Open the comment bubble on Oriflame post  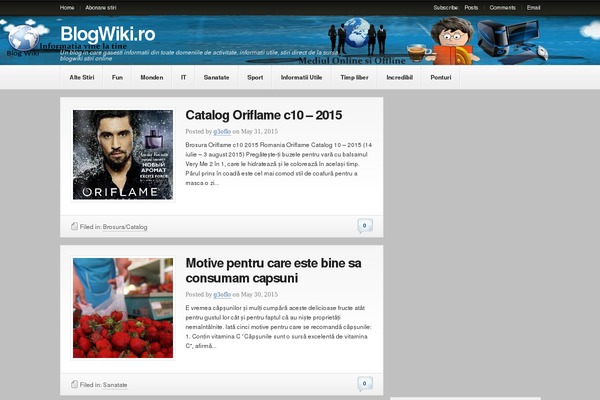365,225
